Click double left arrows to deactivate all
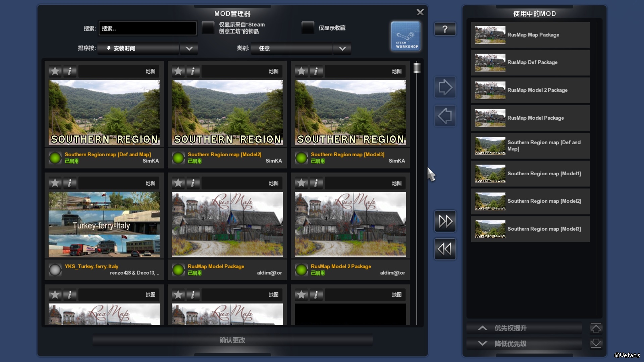The width and height of the screenshot is (644, 362). click(x=445, y=249)
